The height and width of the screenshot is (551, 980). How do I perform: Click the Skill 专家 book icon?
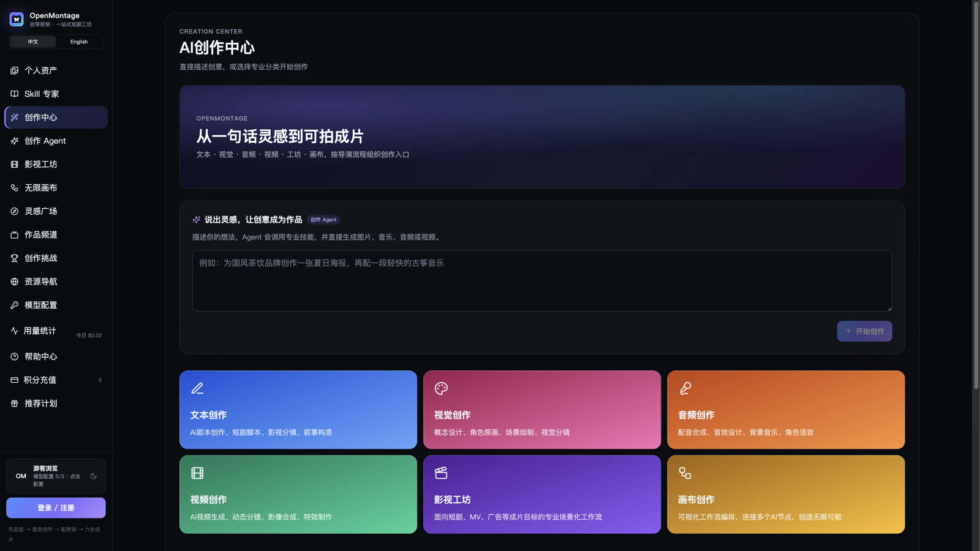click(x=14, y=94)
